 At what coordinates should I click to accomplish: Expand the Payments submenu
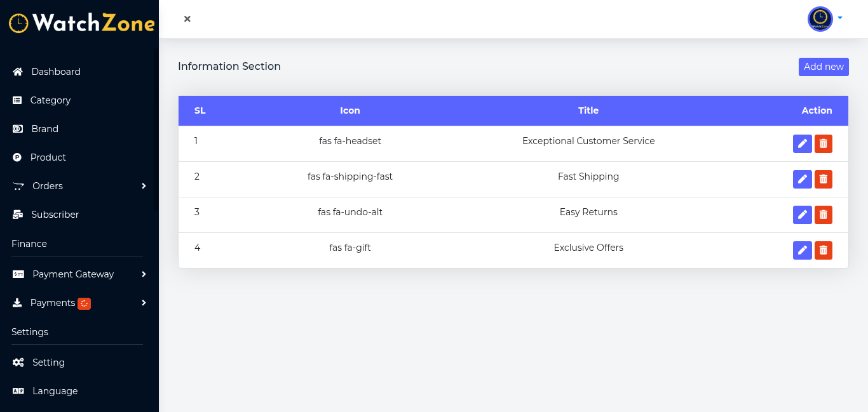click(x=144, y=303)
